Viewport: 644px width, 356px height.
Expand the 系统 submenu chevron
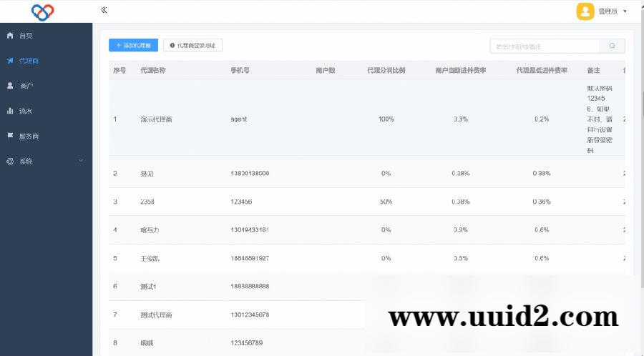(81, 161)
